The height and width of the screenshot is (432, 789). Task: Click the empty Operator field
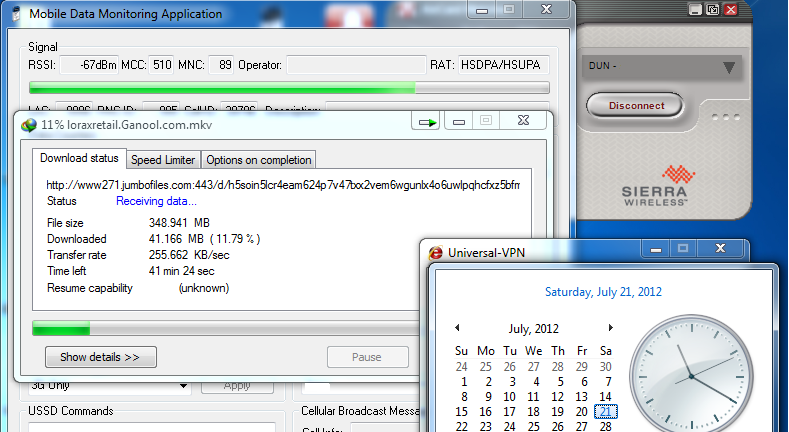356,65
